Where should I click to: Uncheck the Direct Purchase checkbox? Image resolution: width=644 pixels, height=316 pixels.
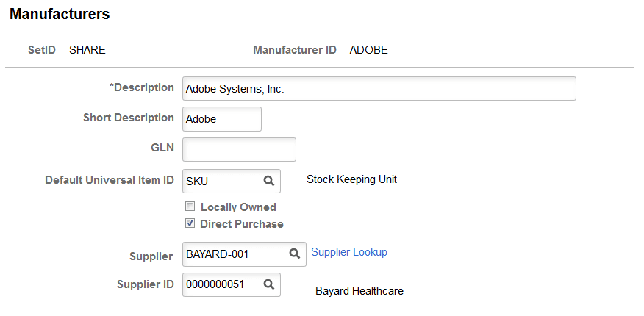coord(190,223)
